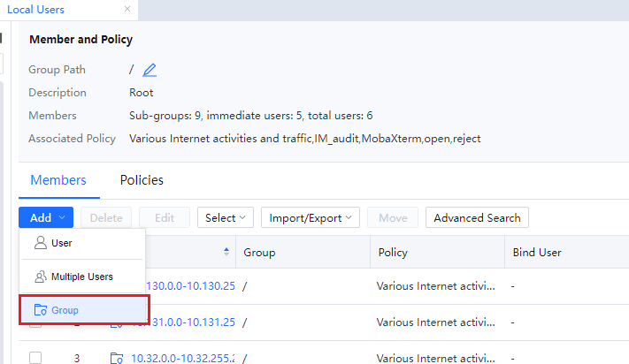
Task: Tick the checkbox for row 3
Action: click(35, 358)
